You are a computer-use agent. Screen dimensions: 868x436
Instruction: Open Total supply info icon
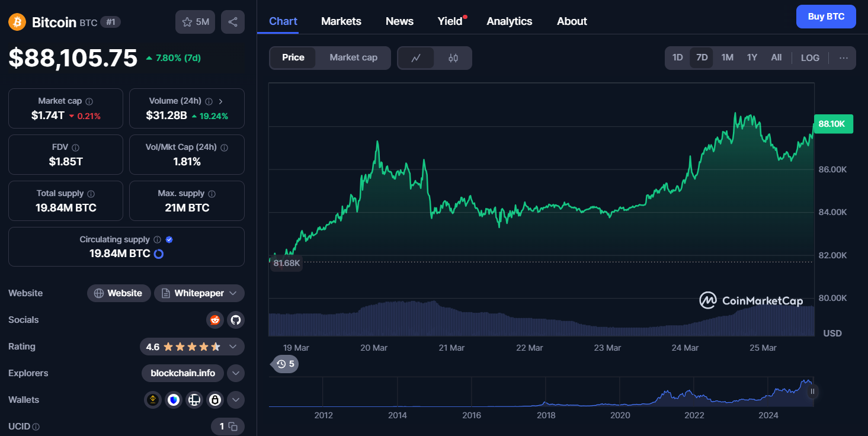(91, 194)
